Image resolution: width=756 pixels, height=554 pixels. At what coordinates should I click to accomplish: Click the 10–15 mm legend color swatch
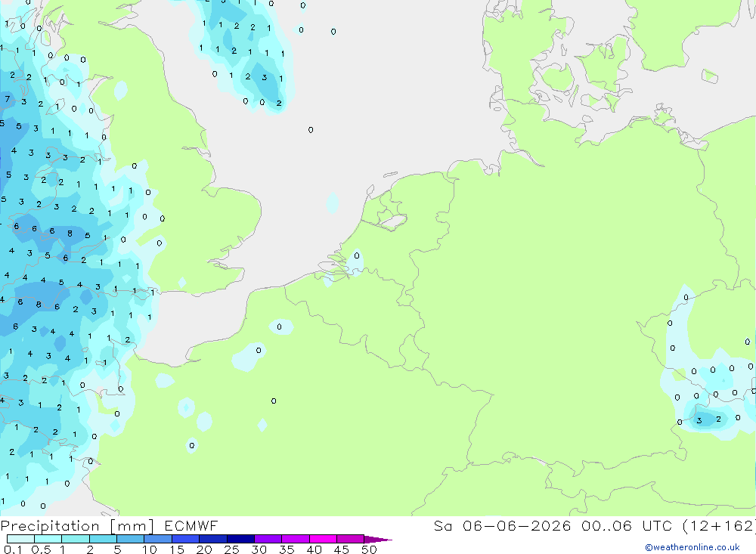coord(158,539)
